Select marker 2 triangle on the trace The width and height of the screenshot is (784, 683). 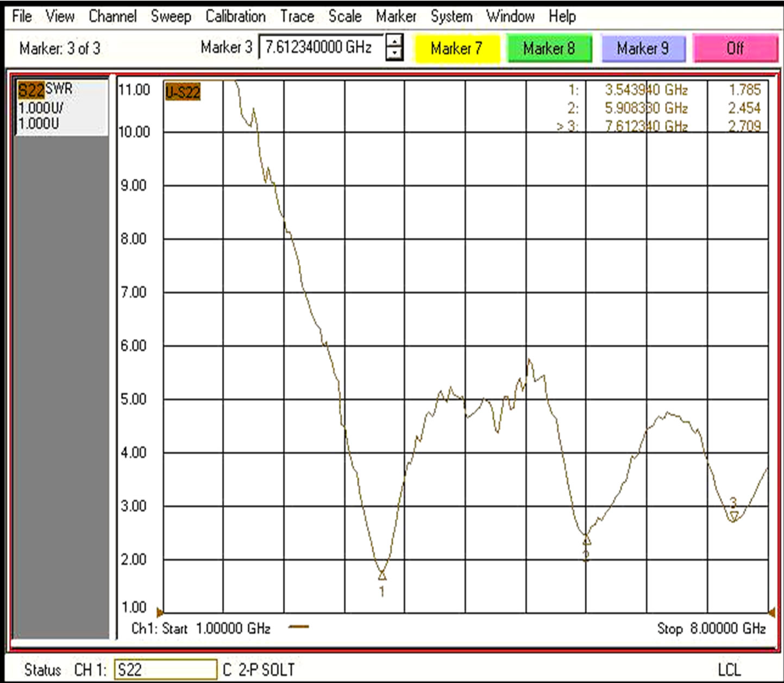click(x=586, y=540)
